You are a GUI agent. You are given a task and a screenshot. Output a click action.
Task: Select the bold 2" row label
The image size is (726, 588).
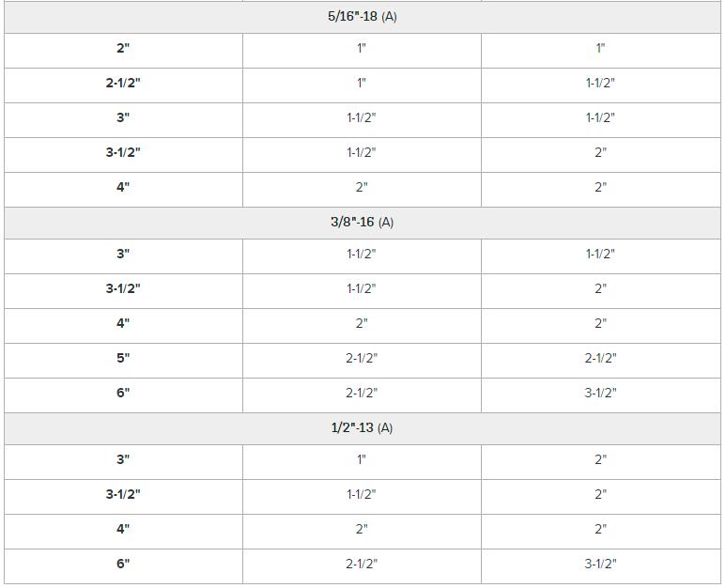pos(123,49)
